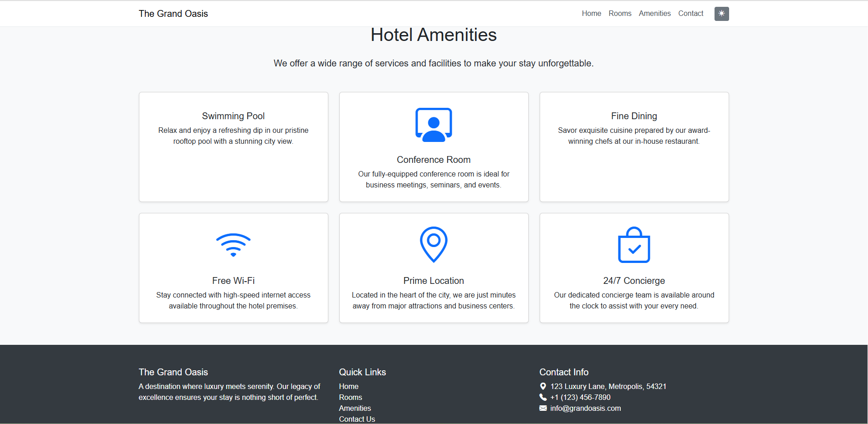Screen dimensions: 868x424
Task: Follow the footer Rooms quick link
Action: tap(350, 397)
